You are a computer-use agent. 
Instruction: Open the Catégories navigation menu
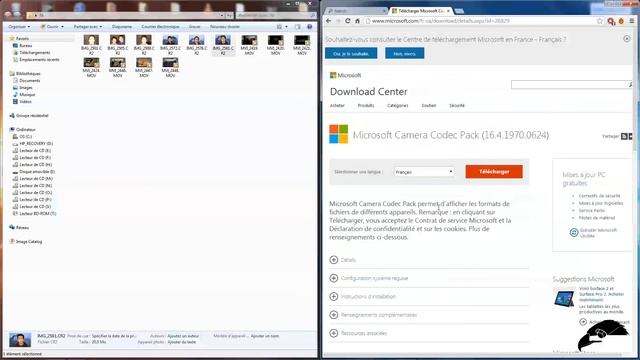coord(398,105)
